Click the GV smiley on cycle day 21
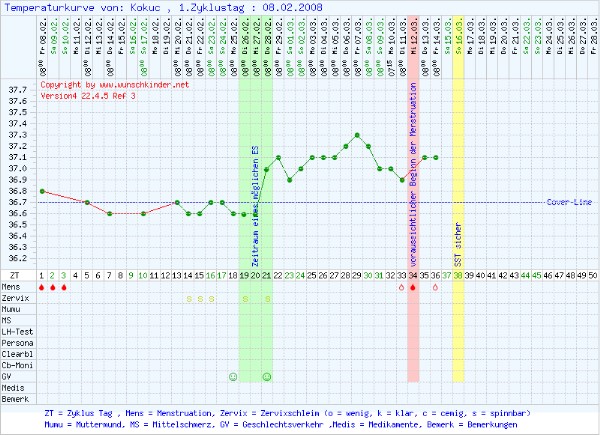 [x=267, y=376]
